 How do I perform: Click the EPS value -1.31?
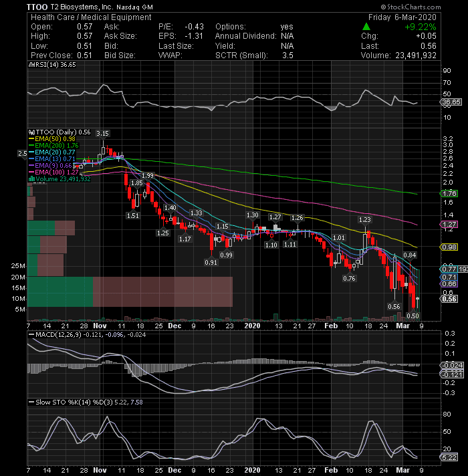[194, 36]
